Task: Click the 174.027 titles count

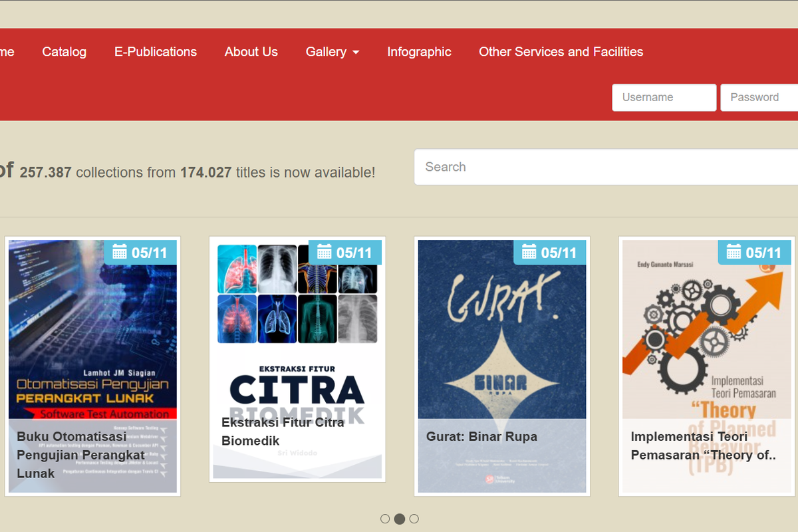Action: coord(206,172)
